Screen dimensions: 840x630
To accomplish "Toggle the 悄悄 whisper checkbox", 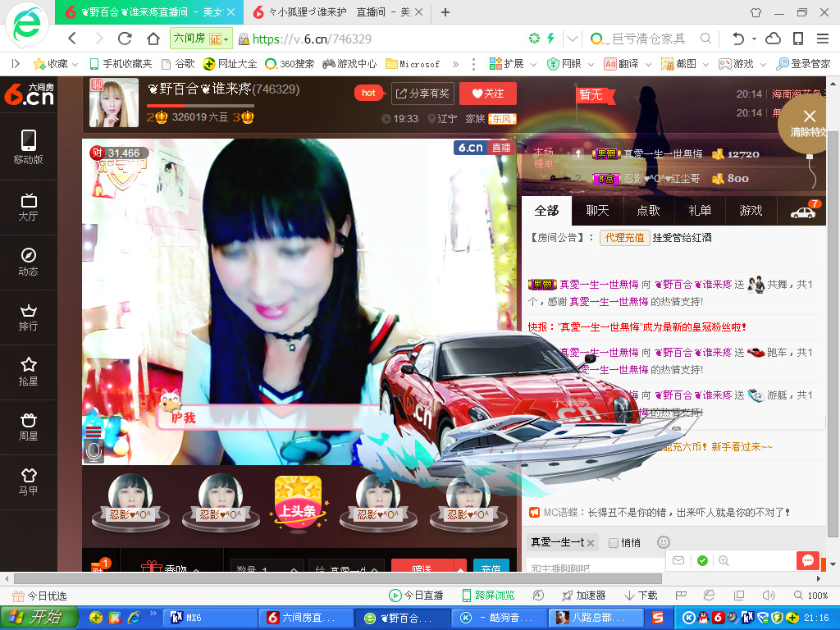I will (614, 543).
